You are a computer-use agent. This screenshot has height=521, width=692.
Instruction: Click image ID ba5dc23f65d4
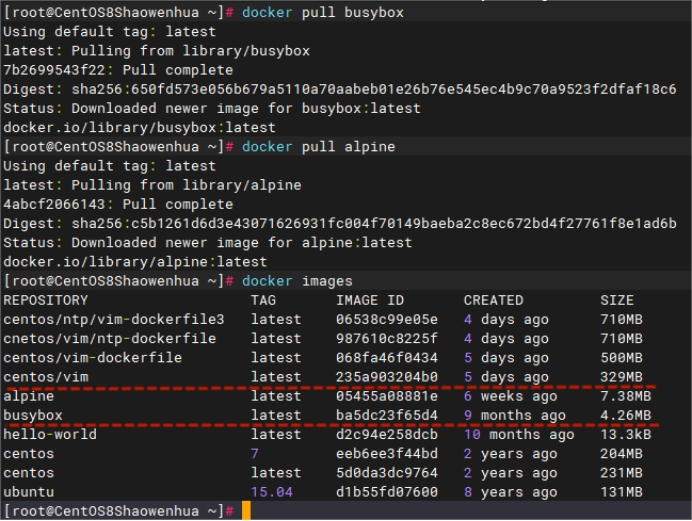tap(387, 415)
